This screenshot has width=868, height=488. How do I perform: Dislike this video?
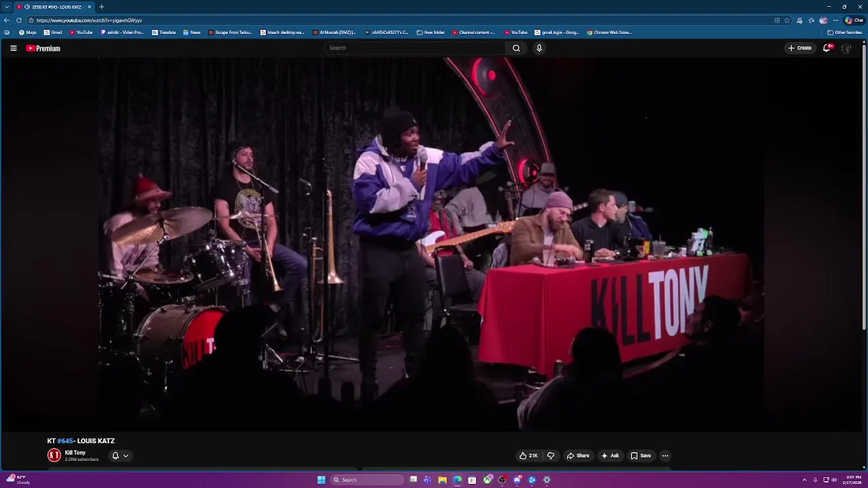[551, 455]
